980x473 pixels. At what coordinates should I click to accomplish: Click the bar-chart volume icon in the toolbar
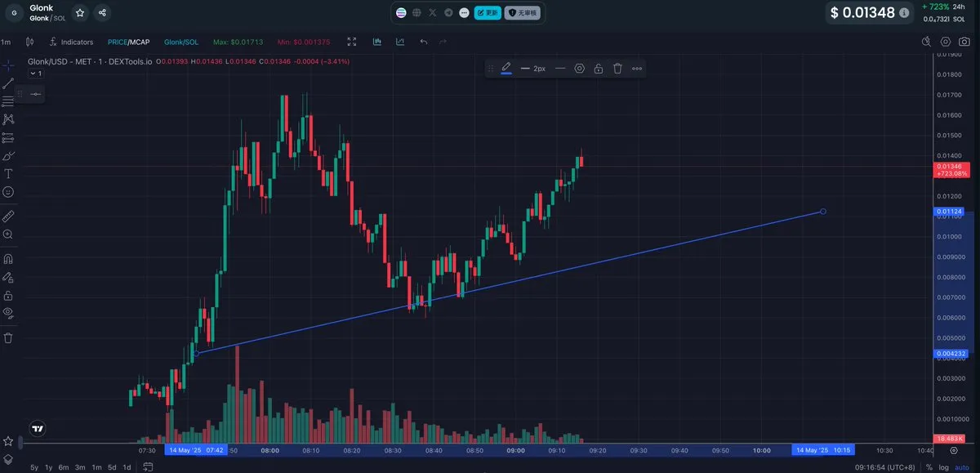click(x=377, y=42)
